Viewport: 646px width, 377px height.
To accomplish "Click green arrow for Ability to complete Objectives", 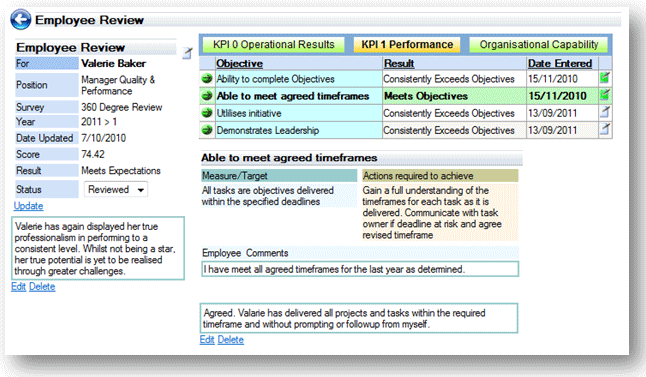I will pos(207,78).
